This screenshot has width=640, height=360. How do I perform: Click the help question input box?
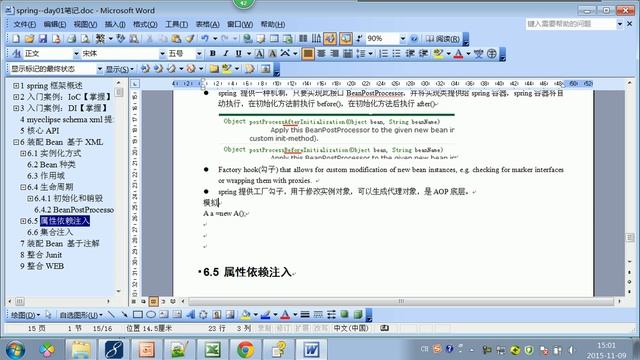click(x=570, y=24)
